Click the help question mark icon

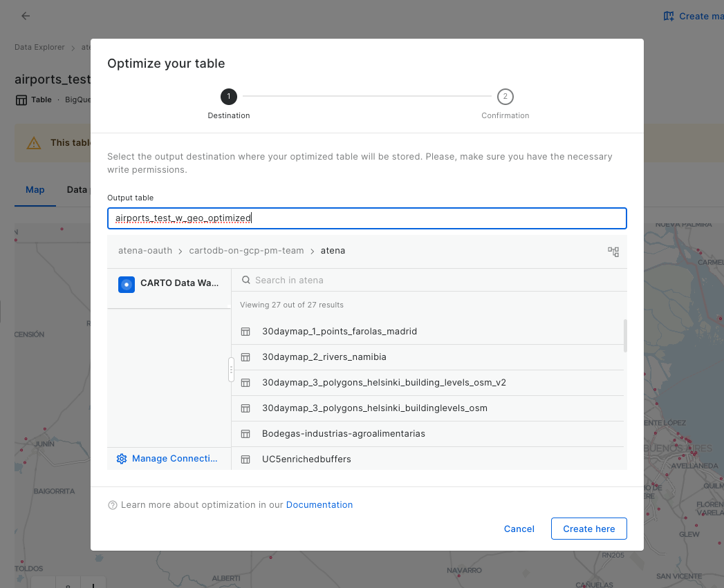tap(113, 505)
